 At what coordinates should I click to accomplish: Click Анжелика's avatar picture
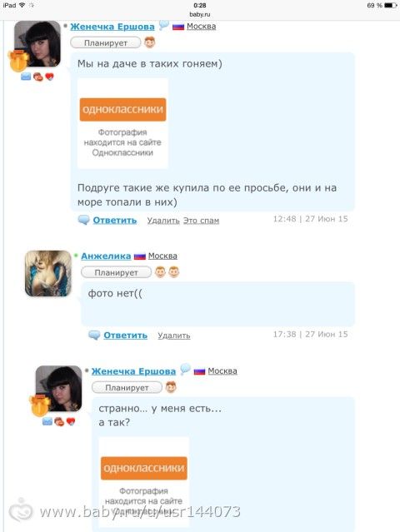[48, 273]
